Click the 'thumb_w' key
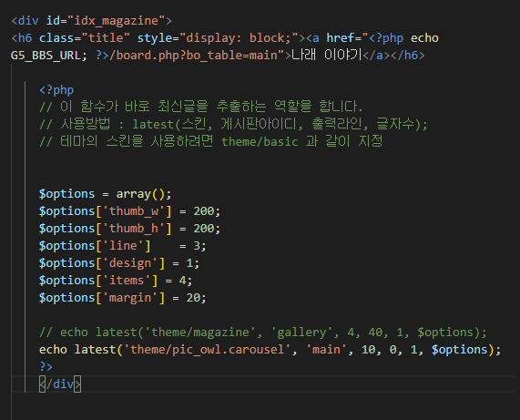The height and width of the screenshot is (420, 520). tap(134, 211)
